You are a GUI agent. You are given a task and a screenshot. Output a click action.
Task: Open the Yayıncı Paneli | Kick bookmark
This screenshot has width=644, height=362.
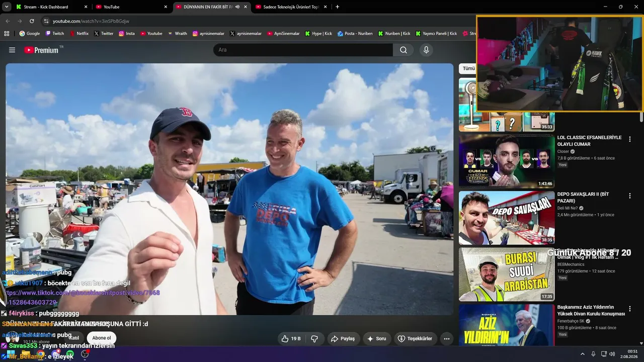436,34
